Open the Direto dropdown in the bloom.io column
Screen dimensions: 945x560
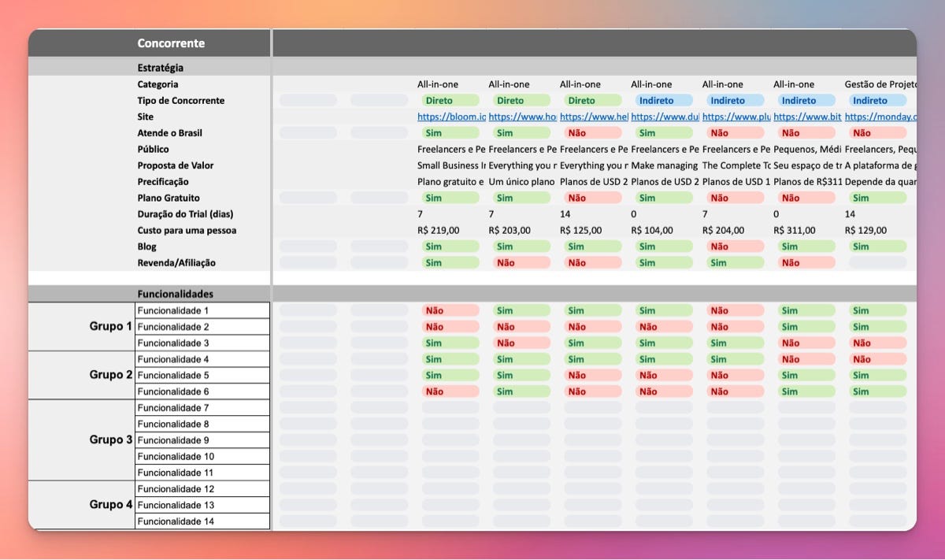point(450,101)
